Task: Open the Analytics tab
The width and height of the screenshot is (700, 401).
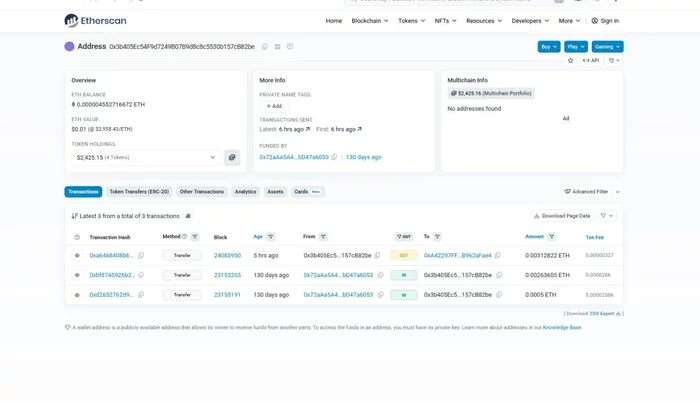Action: tap(246, 192)
